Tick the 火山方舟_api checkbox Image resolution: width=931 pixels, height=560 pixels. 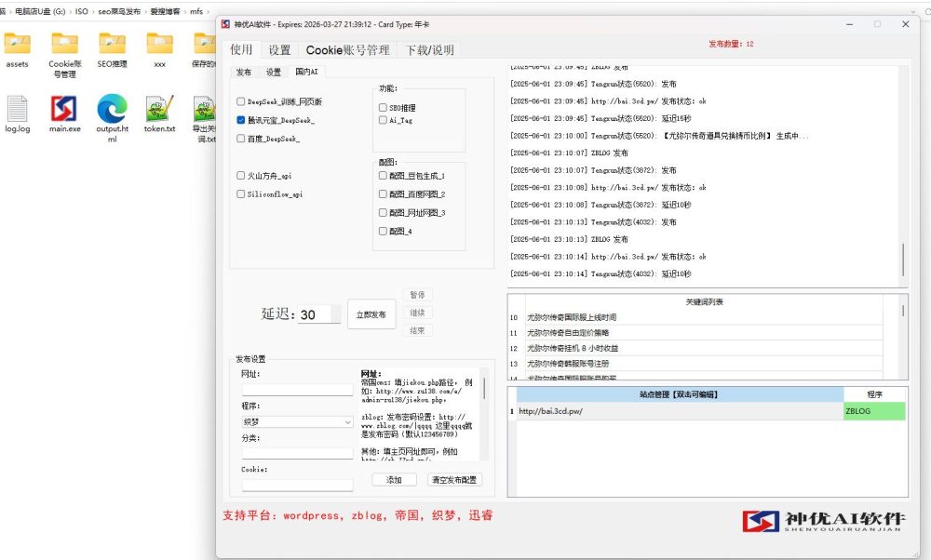(x=240, y=176)
